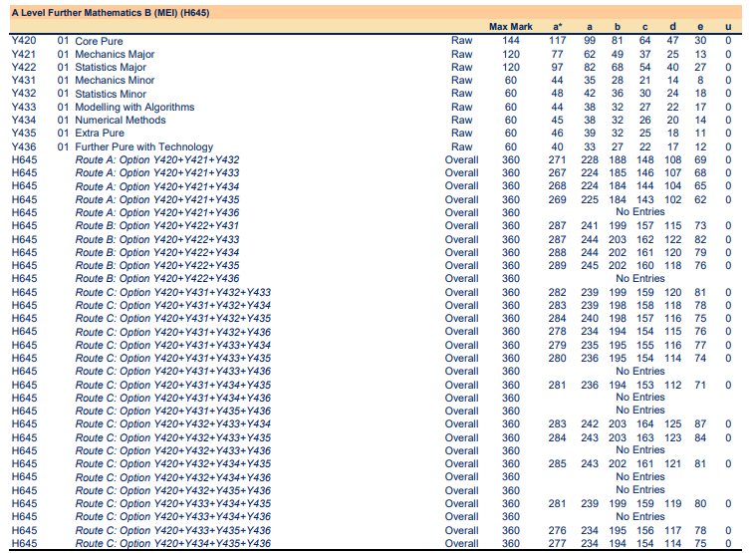Click the 'u' column header

coord(728,27)
